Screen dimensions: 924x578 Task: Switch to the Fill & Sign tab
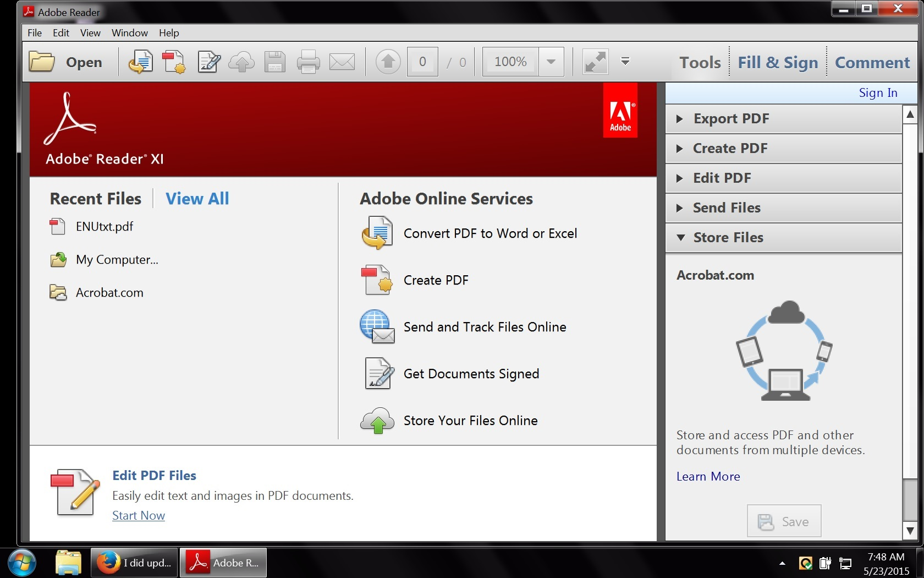tap(777, 62)
